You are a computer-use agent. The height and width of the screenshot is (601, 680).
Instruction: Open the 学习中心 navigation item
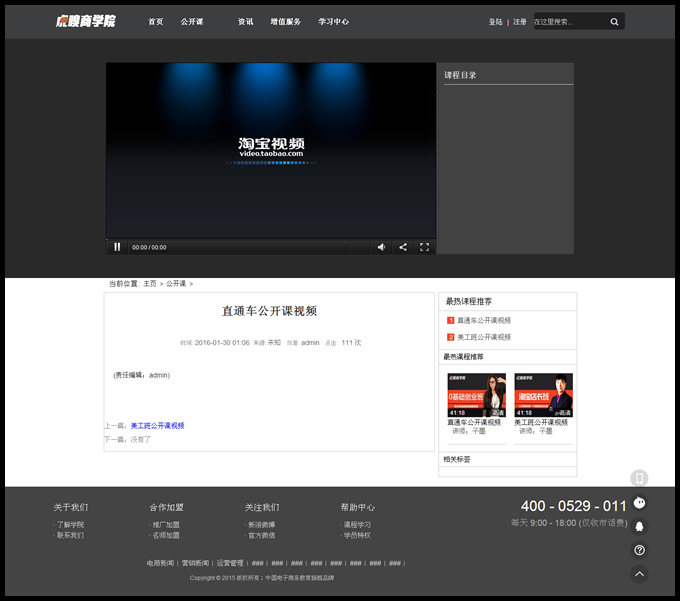point(333,22)
